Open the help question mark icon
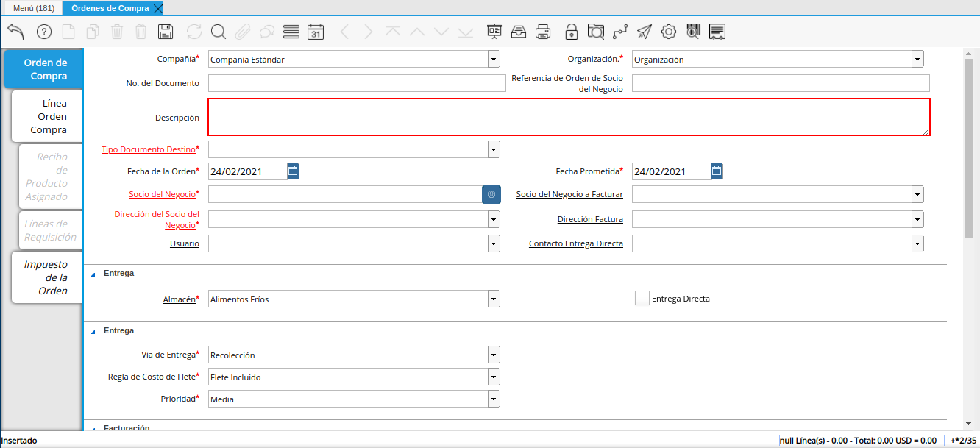The width and height of the screenshot is (980, 448). click(44, 32)
